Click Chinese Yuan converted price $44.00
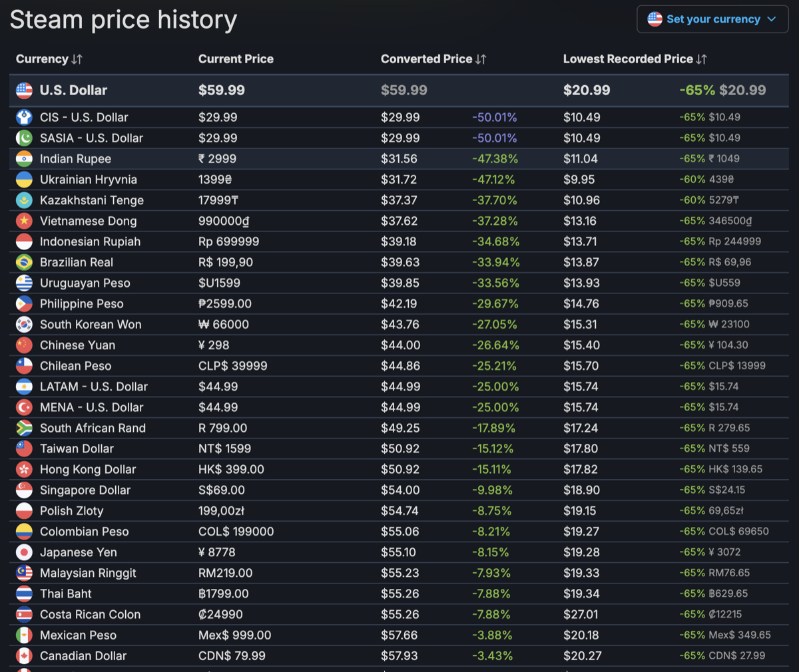The image size is (799, 672). [x=400, y=345]
